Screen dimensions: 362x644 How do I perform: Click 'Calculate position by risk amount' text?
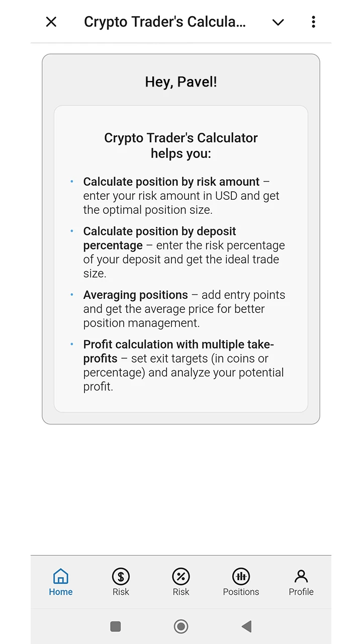(x=171, y=182)
